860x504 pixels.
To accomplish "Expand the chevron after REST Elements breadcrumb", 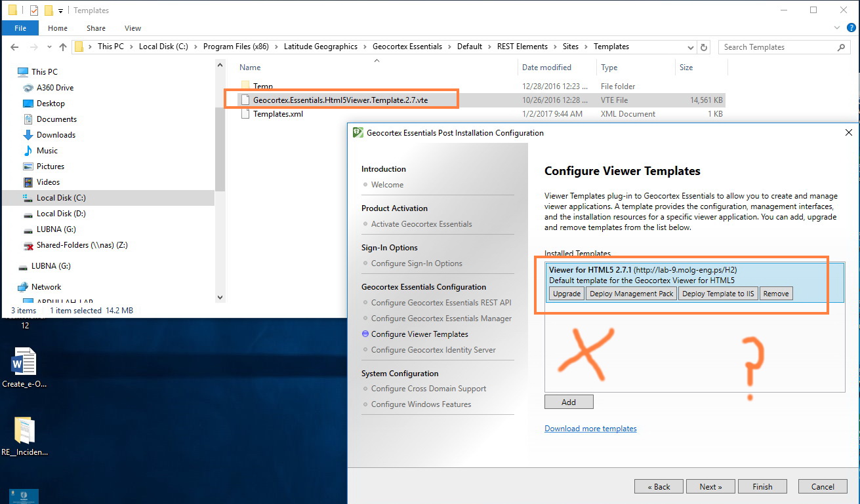I will [x=555, y=47].
